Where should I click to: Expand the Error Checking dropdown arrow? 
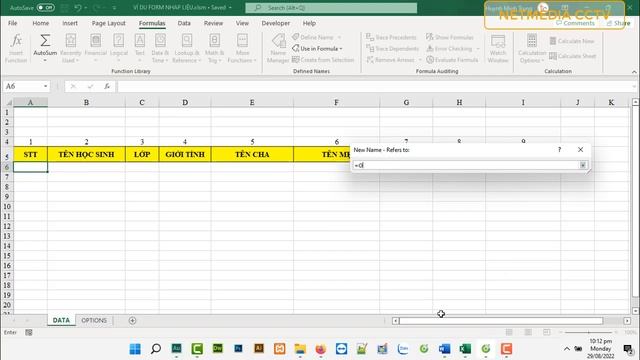coord(478,49)
